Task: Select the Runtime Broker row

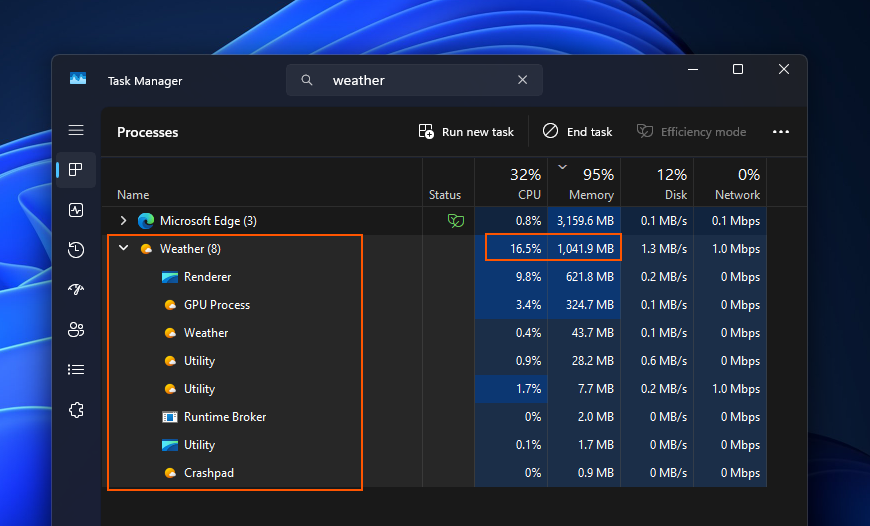Action: [x=434, y=417]
